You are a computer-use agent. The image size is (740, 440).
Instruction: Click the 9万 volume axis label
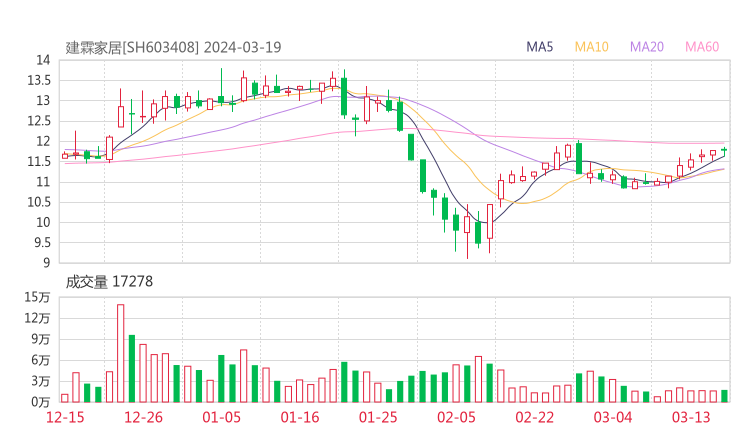pos(41,339)
